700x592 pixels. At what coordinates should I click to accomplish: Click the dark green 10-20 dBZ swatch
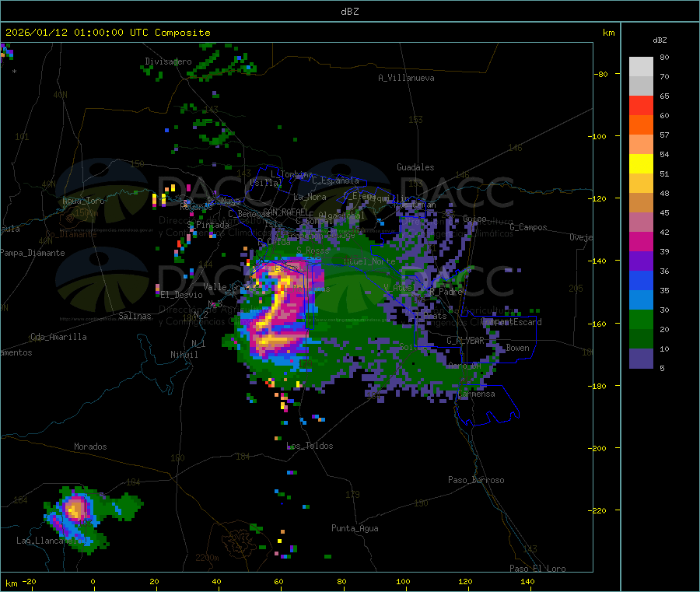641,339
